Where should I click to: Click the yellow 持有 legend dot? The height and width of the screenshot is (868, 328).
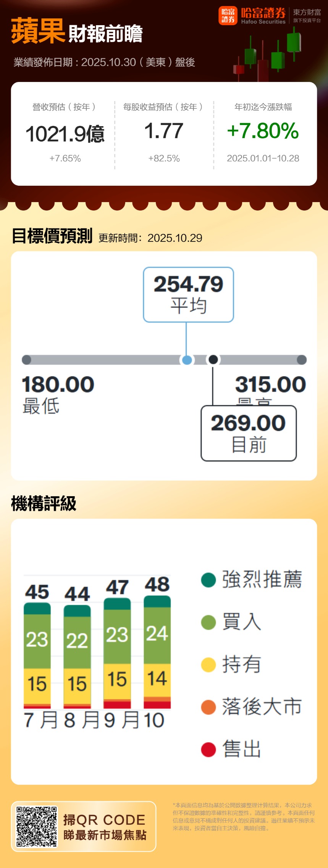pos(208,664)
